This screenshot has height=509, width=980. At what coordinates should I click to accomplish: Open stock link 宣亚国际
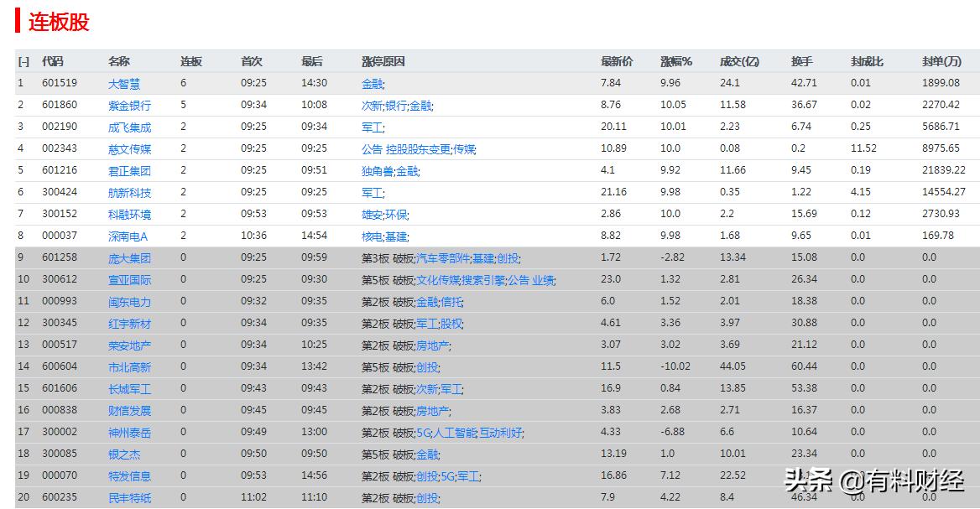pos(129,280)
